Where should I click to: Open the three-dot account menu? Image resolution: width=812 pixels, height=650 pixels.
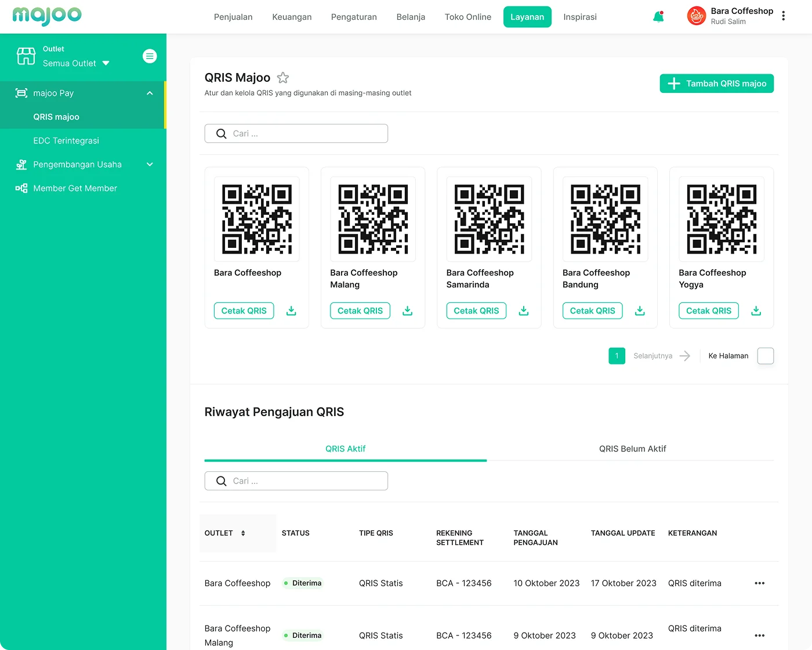tap(783, 16)
